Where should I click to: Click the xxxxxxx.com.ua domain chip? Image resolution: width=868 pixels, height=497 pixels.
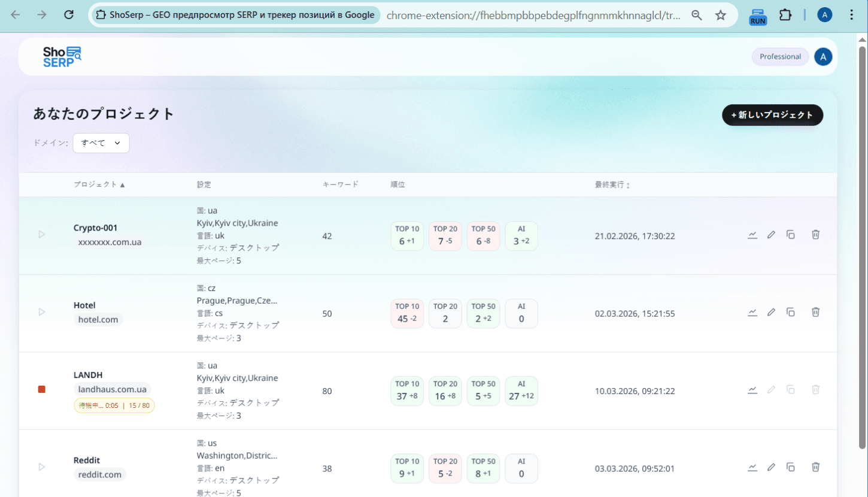point(110,243)
